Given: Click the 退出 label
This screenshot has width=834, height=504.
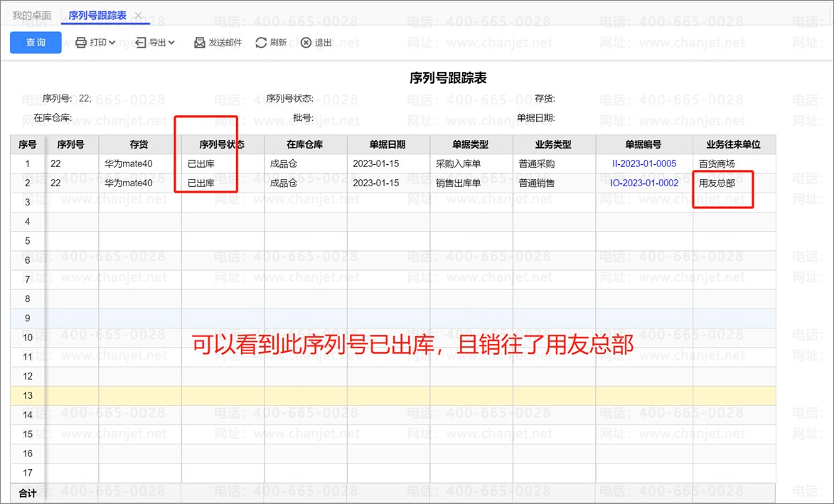Looking at the screenshot, I should coord(324,43).
